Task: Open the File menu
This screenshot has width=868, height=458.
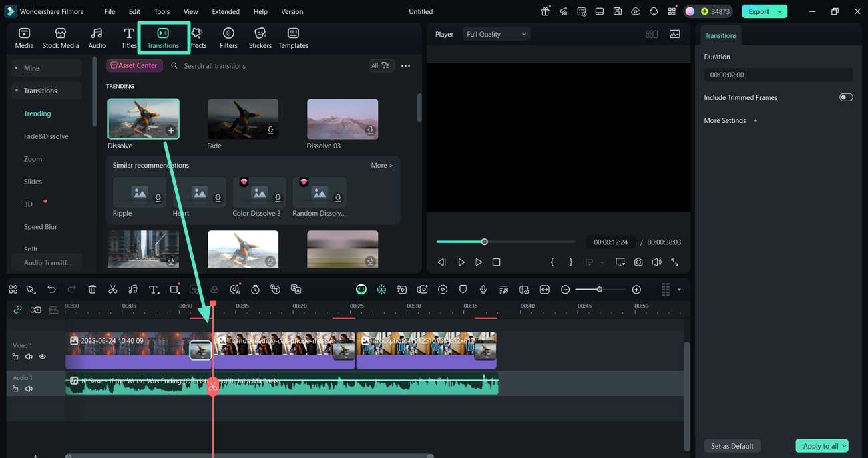Action: [x=110, y=11]
